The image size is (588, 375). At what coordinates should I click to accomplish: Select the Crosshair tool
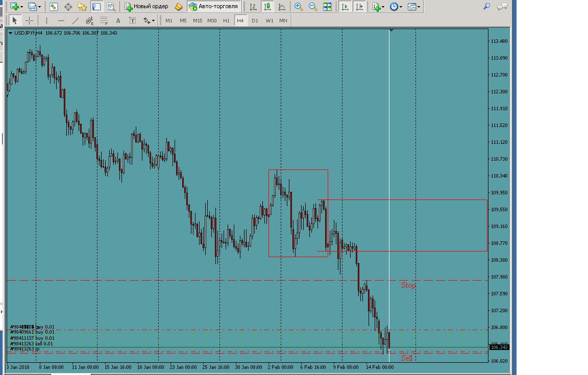coord(29,20)
